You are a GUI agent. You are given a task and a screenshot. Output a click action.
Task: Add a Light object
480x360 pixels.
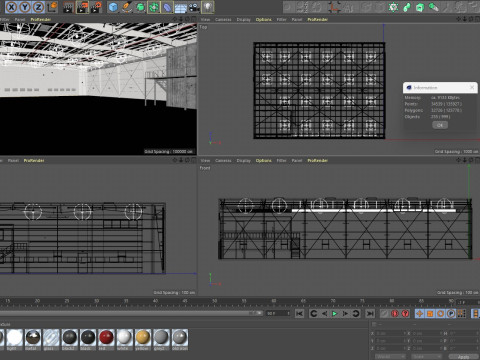pos(208,7)
